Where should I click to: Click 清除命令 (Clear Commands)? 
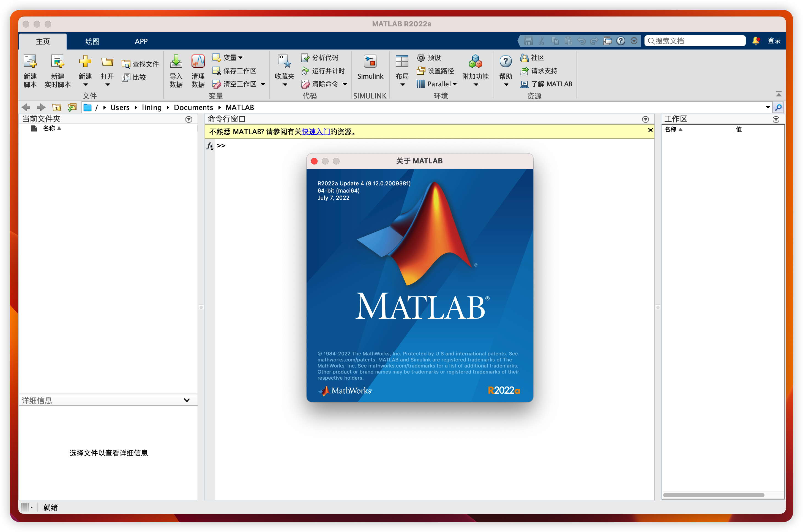click(x=320, y=84)
